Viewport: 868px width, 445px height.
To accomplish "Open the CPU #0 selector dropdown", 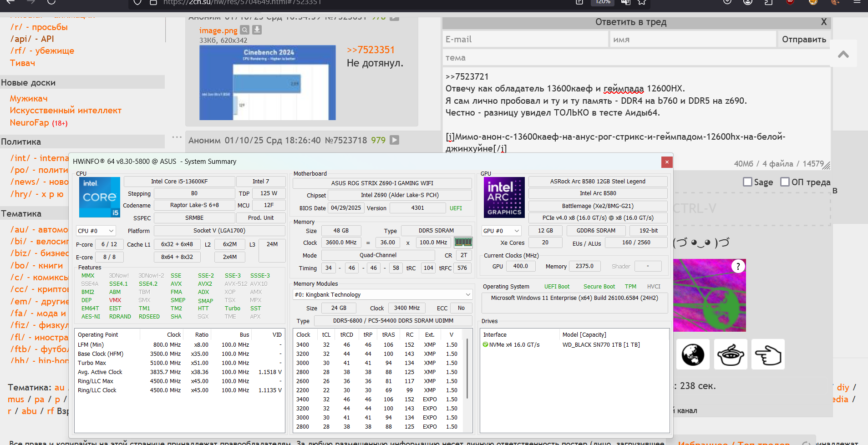I will pyautogui.click(x=96, y=231).
